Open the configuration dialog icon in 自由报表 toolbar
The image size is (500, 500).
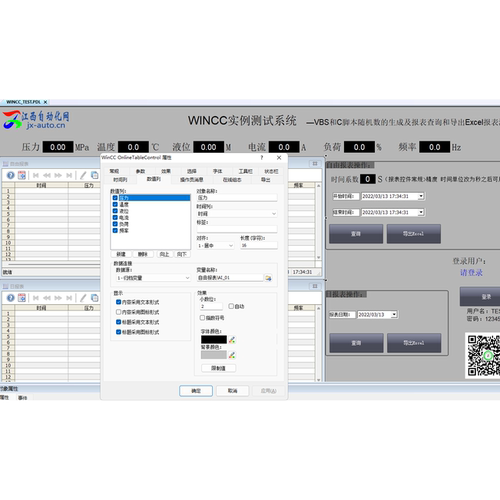[x=22, y=175]
